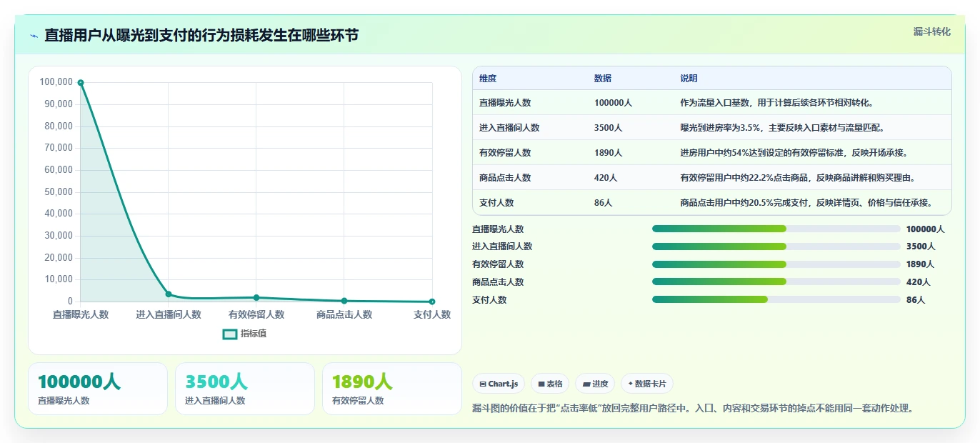Click the chart data point for 进入直播间人数
The width and height of the screenshot is (980, 443).
coord(169,294)
